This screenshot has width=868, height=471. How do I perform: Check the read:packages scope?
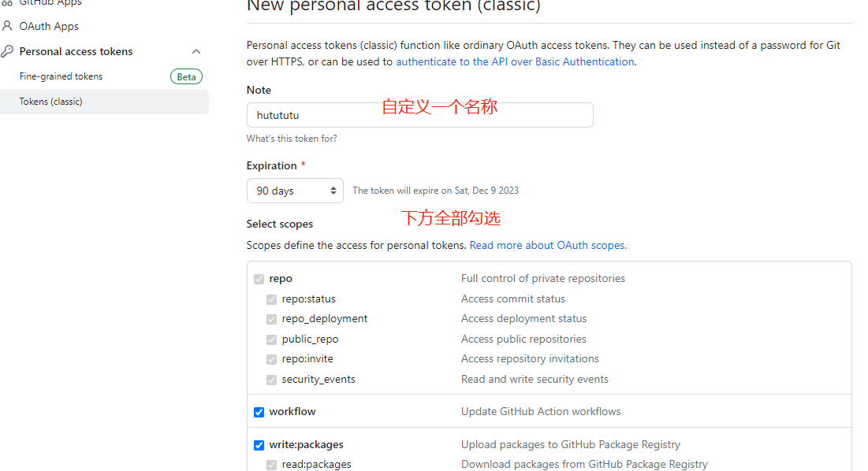271,465
